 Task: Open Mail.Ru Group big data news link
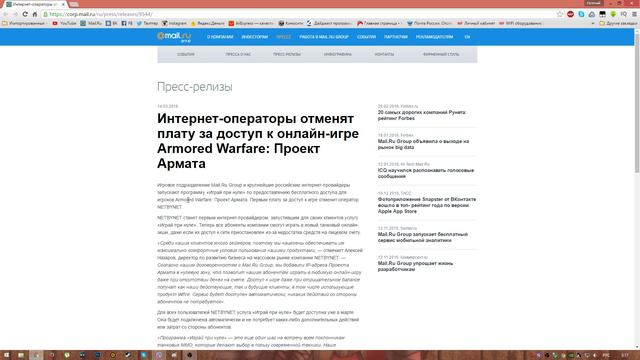pos(423,144)
